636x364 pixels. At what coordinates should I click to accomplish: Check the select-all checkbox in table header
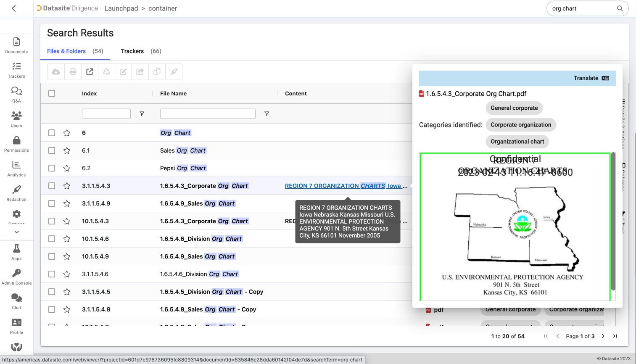point(52,93)
